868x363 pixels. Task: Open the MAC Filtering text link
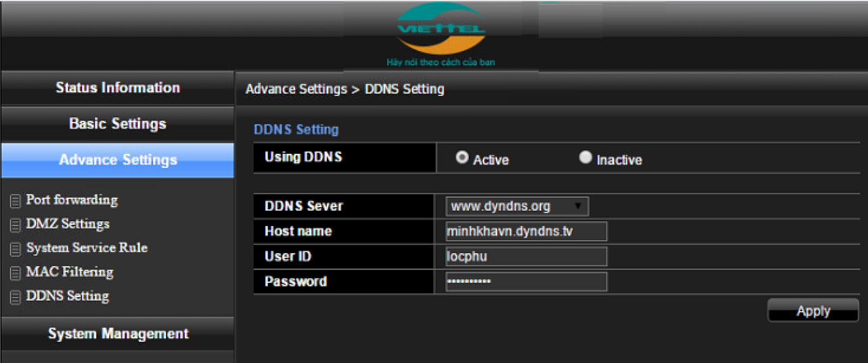[70, 272]
